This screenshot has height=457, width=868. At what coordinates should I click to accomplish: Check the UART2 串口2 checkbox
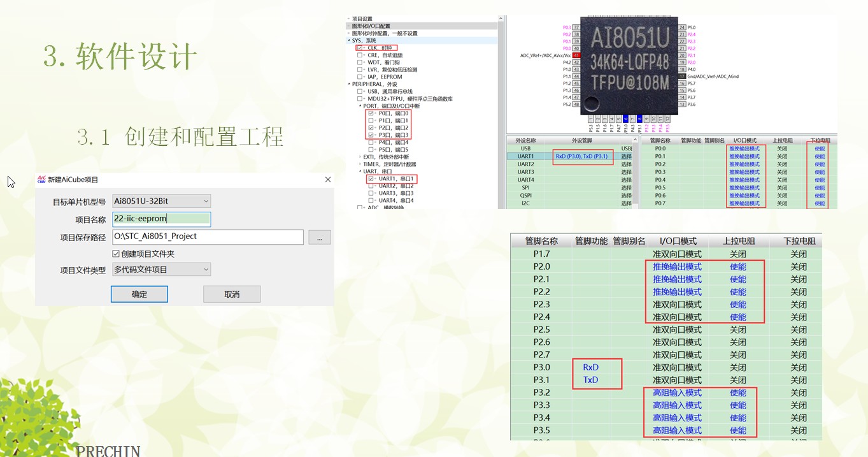371,186
